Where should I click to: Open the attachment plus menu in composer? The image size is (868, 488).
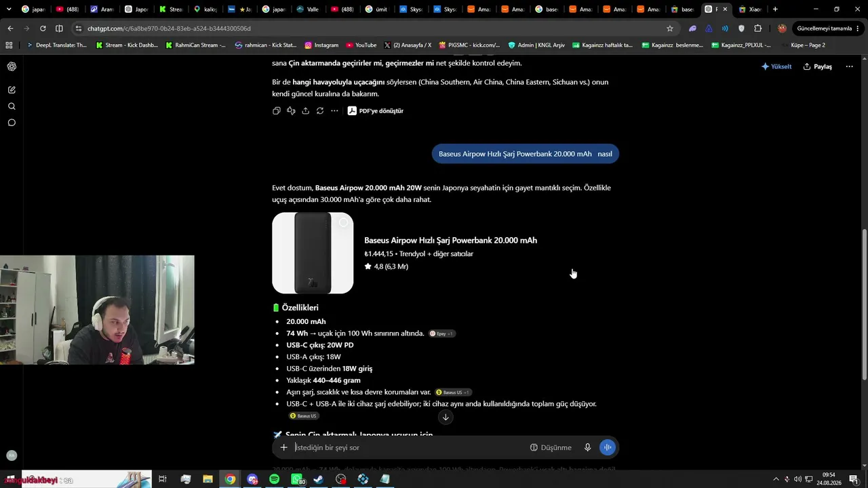coord(284,447)
